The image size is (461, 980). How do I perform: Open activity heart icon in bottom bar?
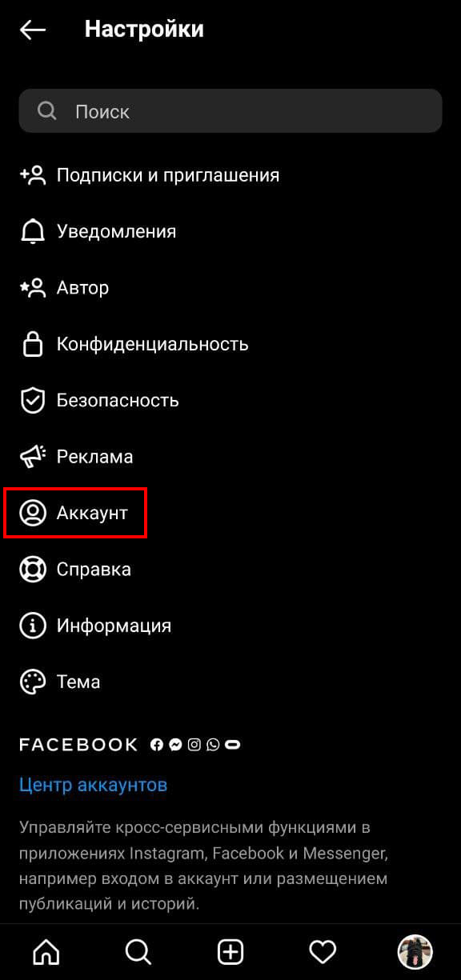323,952
